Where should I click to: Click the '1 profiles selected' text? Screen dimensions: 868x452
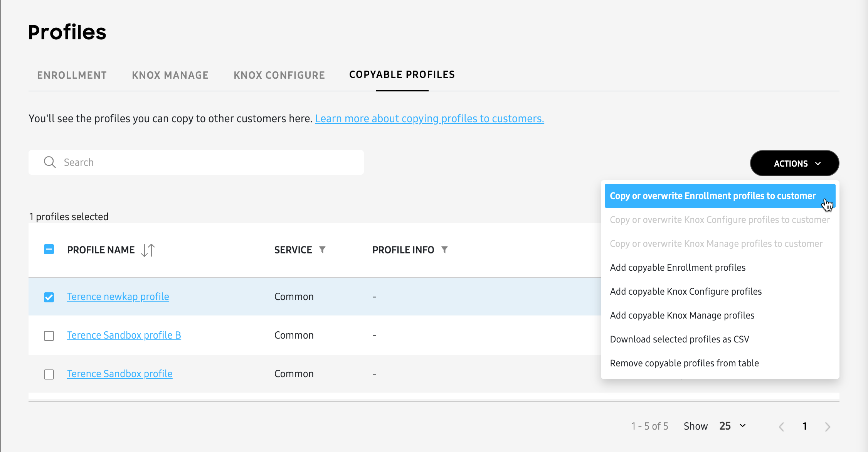click(69, 217)
